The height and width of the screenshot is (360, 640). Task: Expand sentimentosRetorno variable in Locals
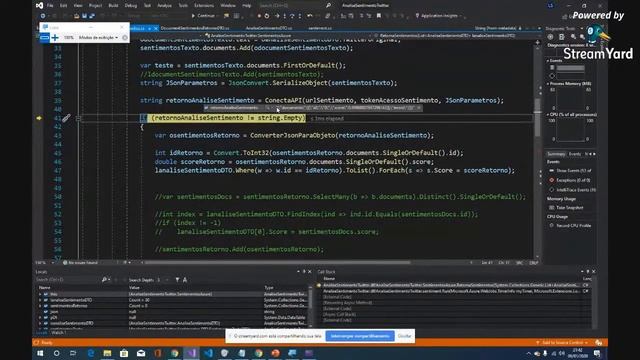(40, 306)
